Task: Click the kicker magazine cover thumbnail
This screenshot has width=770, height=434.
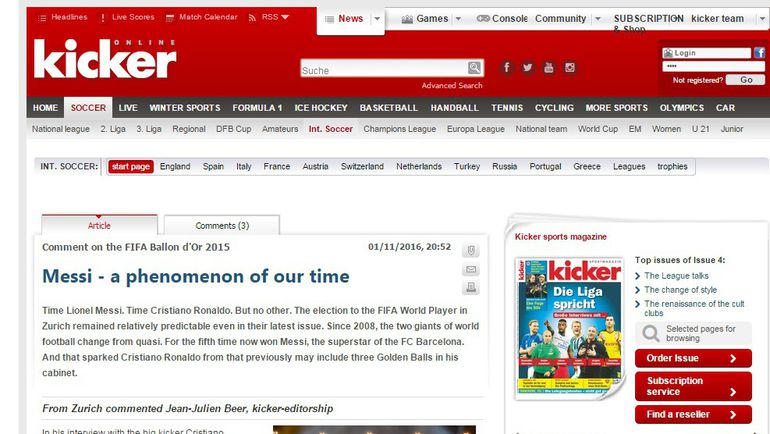Action: click(x=569, y=328)
